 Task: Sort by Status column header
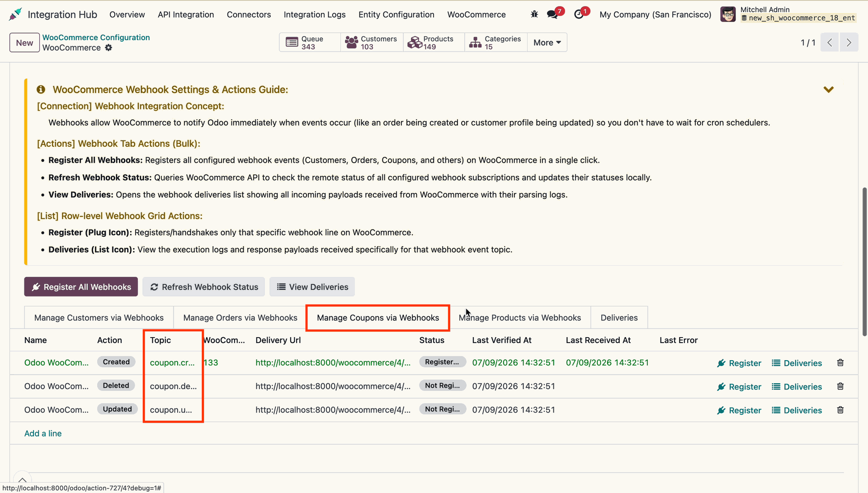pyautogui.click(x=432, y=340)
